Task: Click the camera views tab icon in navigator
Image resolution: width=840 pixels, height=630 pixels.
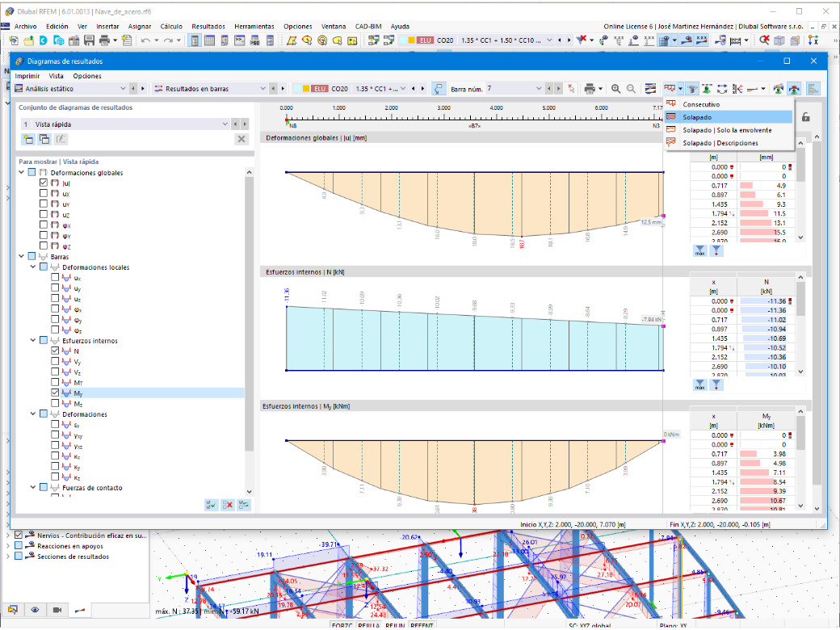Action: click(57, 610)
